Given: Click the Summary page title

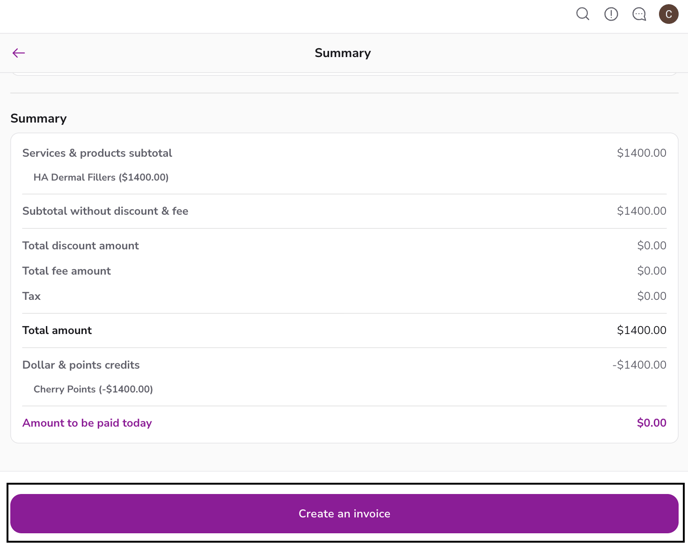Looking at the screenshot, I should 342,53.
